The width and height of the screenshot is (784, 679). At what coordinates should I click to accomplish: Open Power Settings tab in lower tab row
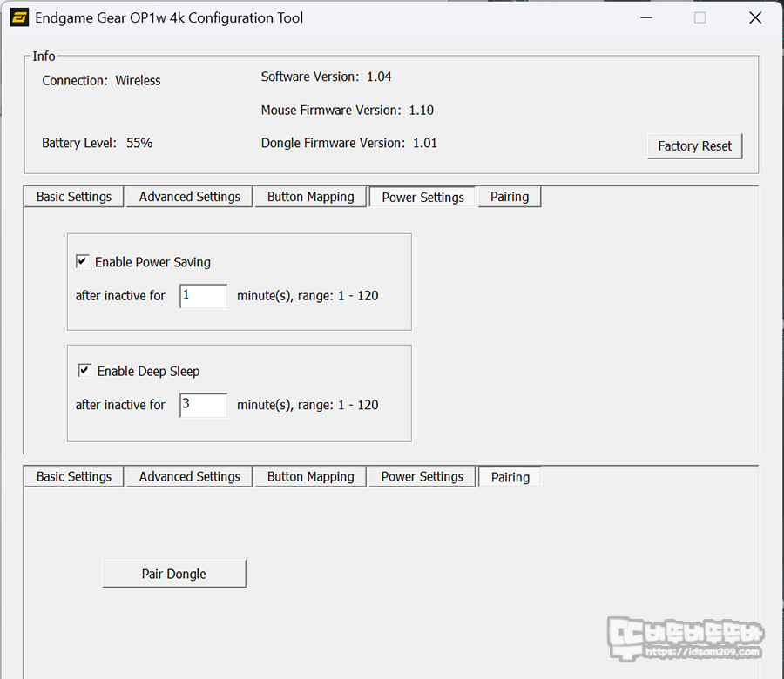[x=422, y=477]
